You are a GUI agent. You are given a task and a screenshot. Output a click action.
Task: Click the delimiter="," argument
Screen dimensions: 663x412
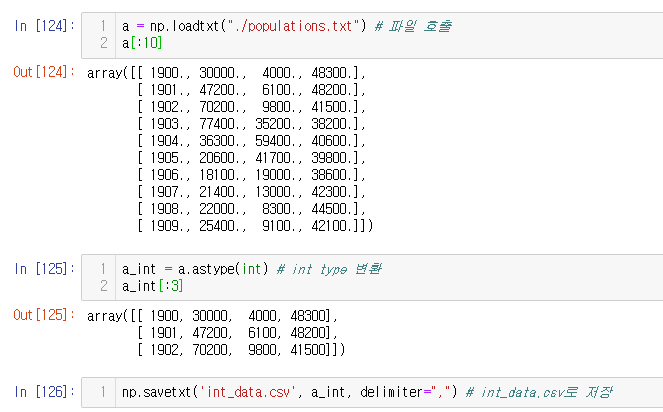[405, 392]
